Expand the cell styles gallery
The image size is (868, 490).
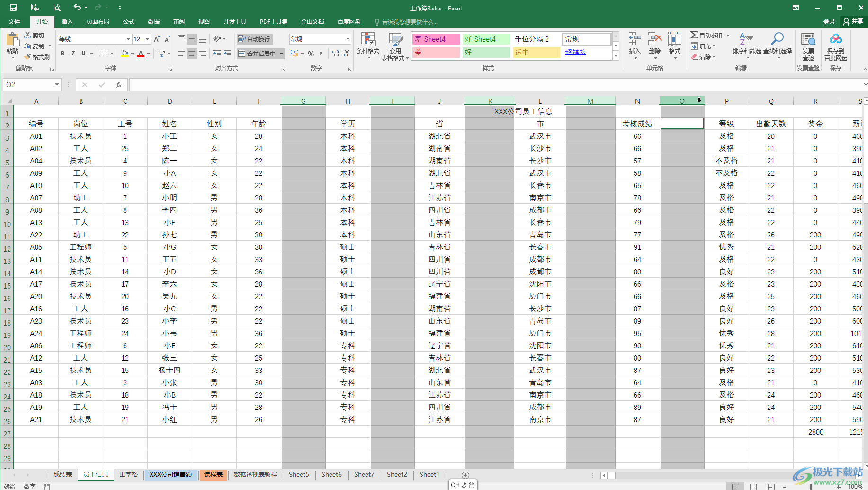(616, 56)
